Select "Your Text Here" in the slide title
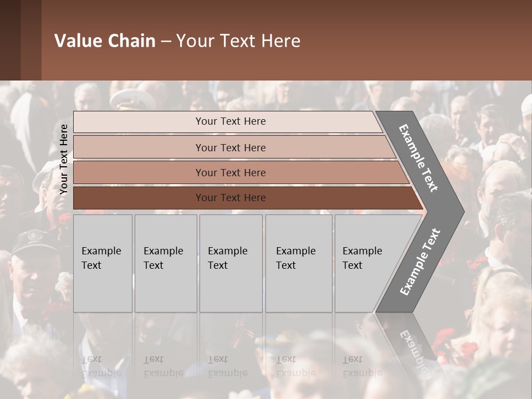The height and width of the screenshot is (399, 532). click(x=238, y=41)
